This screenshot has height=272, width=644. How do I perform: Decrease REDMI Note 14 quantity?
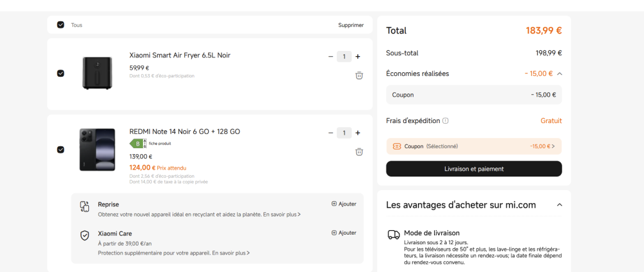point(330,133)
